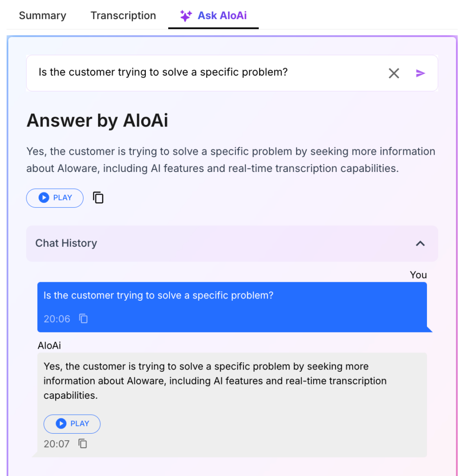Collapse Chat History with the chevron arrow
The image size is (466, 476).
(x=420, y=244)
